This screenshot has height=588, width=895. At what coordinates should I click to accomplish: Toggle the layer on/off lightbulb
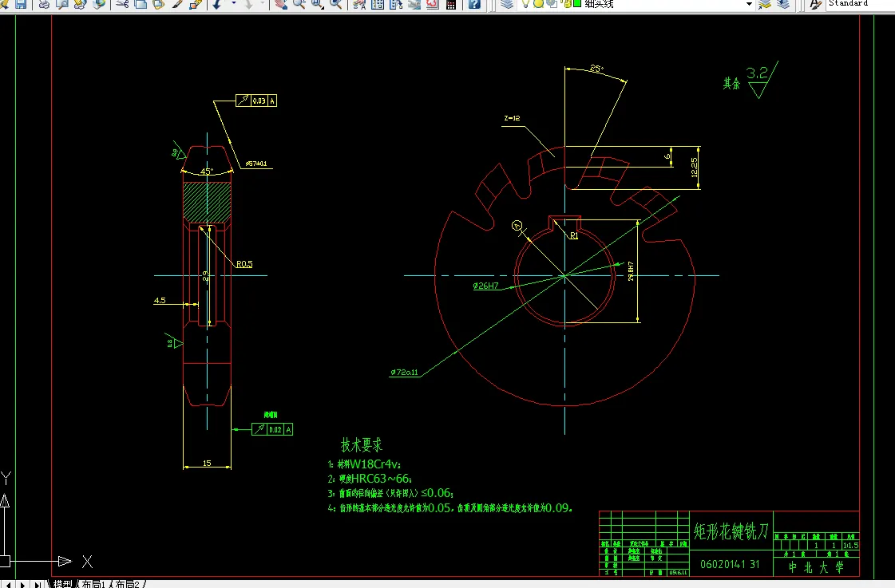pos(526,4)
